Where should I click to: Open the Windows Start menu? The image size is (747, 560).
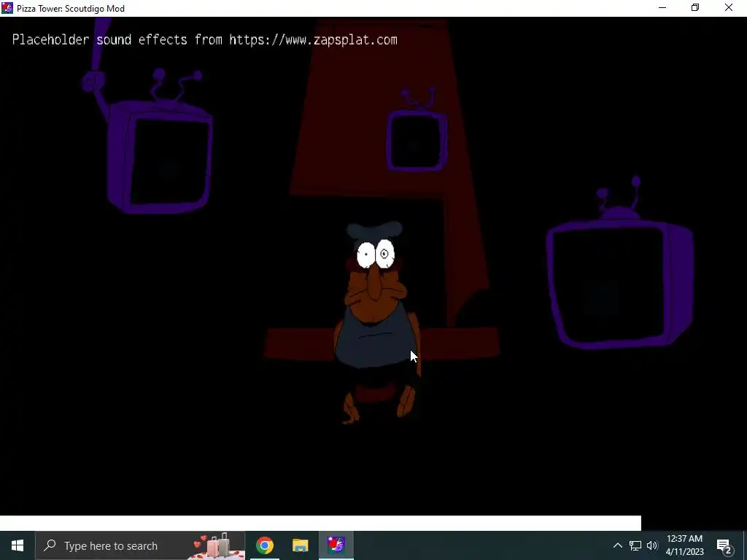click(x=18, y=545)
